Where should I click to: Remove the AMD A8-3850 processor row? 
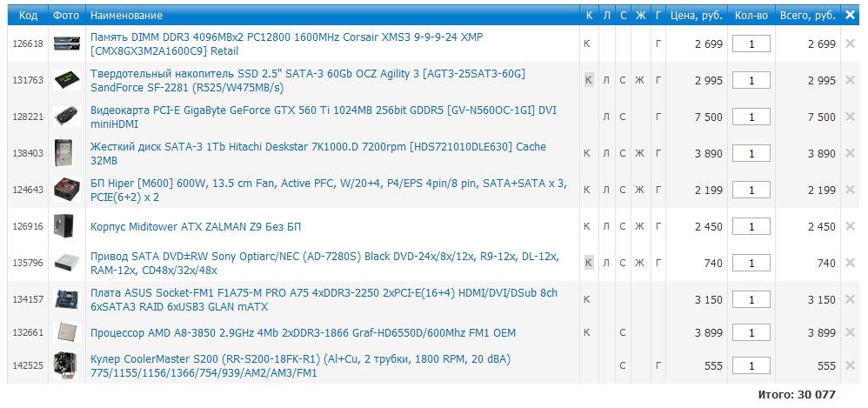850,332
